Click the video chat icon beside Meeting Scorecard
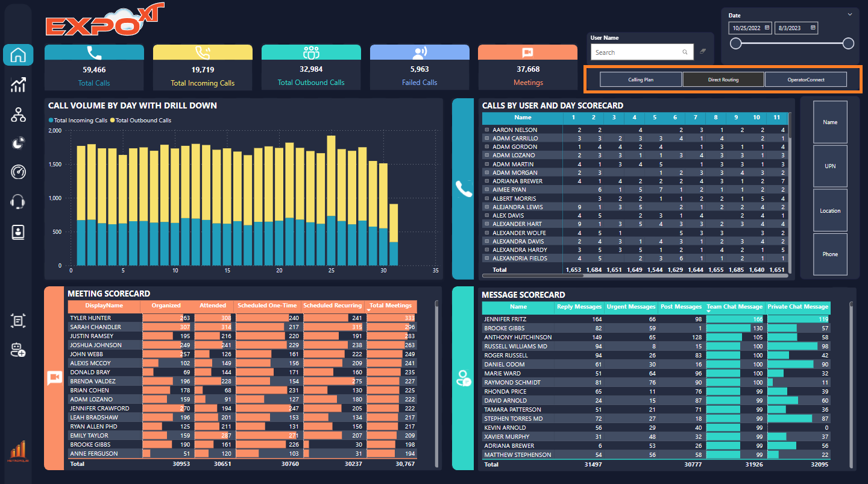 [54, 378]
